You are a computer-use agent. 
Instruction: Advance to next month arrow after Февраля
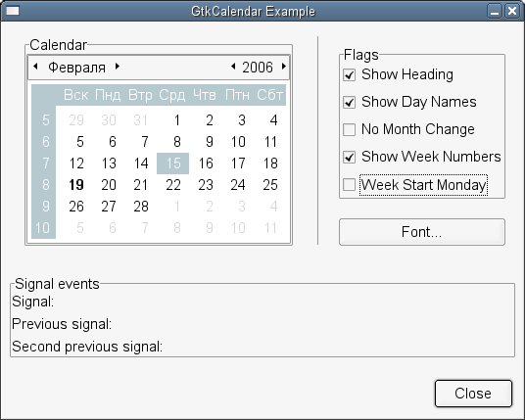[x=118, y=67]
